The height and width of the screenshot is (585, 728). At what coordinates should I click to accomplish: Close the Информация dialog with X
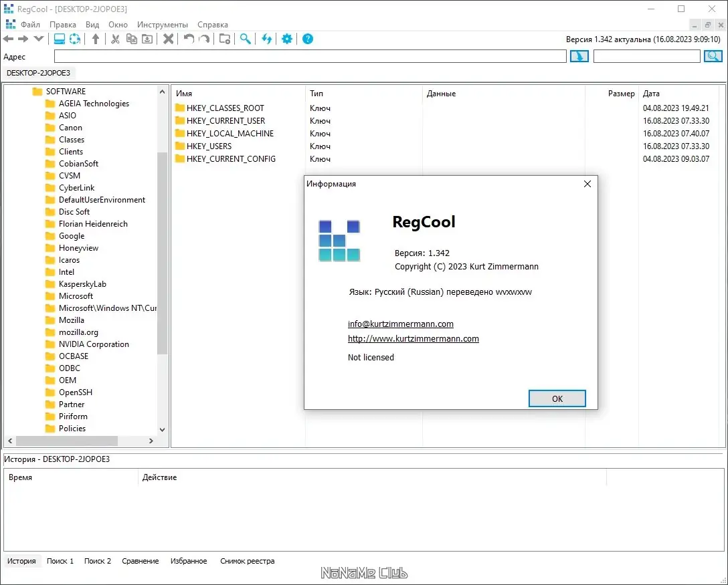pos(587,184)
